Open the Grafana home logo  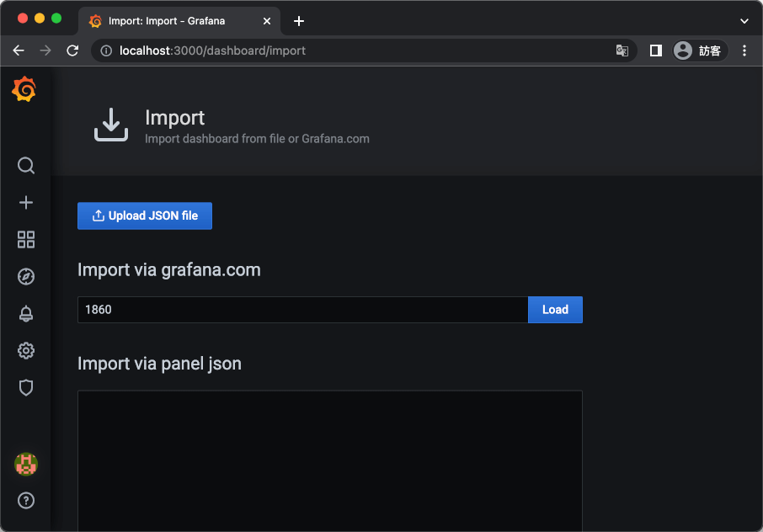24,89
